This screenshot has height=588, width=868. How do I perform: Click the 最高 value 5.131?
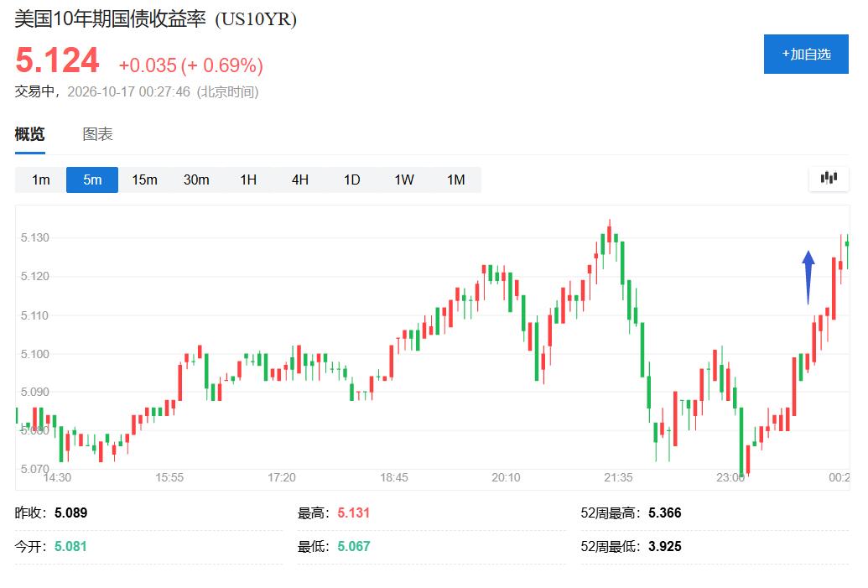(x=354, y=513)
